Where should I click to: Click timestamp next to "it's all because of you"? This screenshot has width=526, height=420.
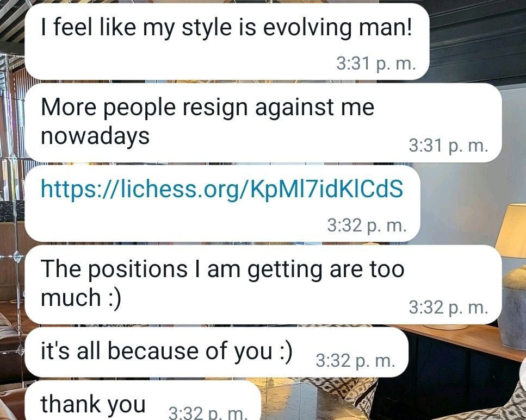tap(355, 361)
